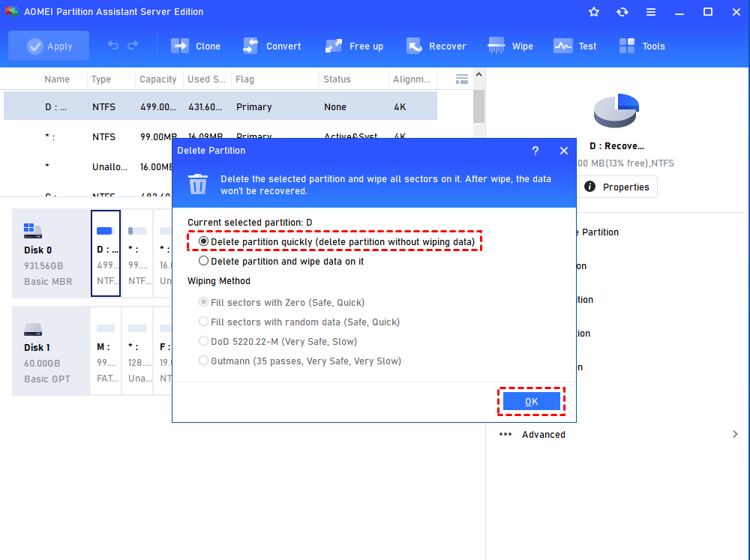Click the help question mark in Delete Partition dialog

pos(535,151)
